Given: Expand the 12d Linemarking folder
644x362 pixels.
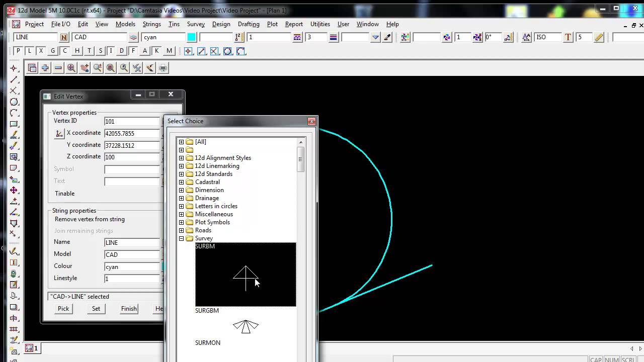Looking at the screenshot, I should (x=181, y=166).
